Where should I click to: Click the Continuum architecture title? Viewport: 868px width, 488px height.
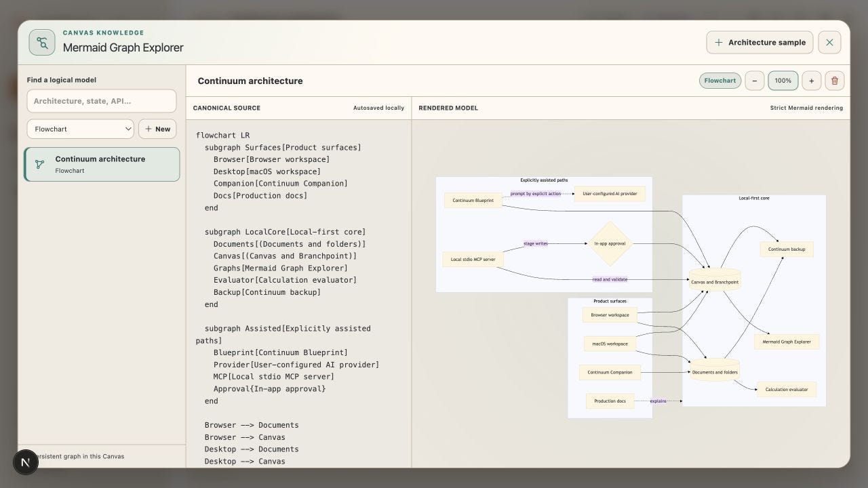(x=250, y=81)
